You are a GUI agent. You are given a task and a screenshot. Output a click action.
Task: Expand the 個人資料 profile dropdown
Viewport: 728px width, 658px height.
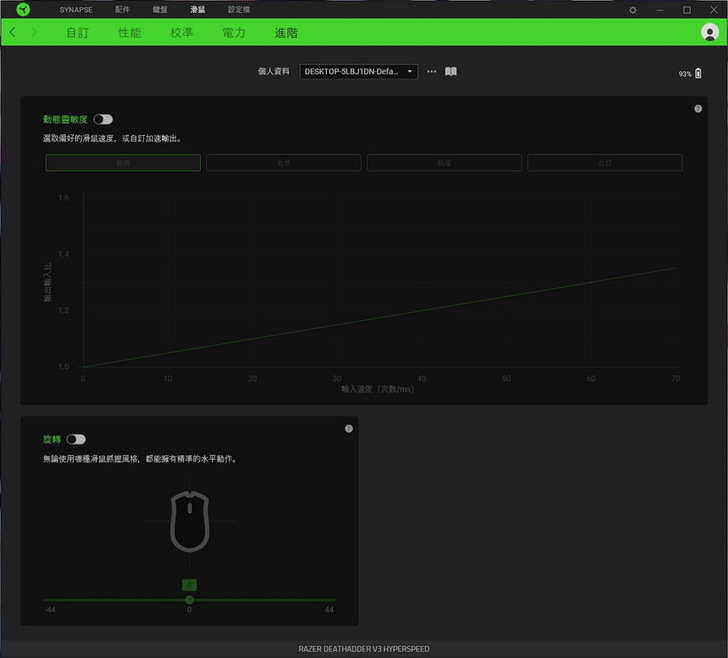359,72
